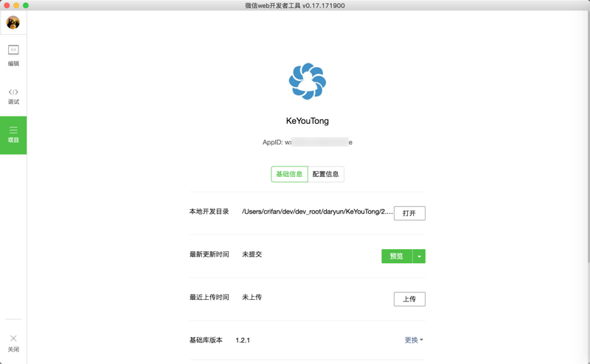
Task: Click the green 预览 preview button
Action: (397, 256)
